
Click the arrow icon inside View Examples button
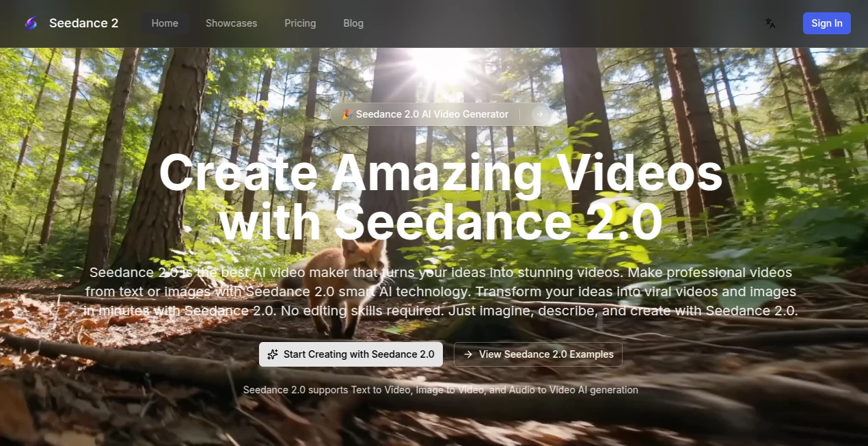pos(468,354)
